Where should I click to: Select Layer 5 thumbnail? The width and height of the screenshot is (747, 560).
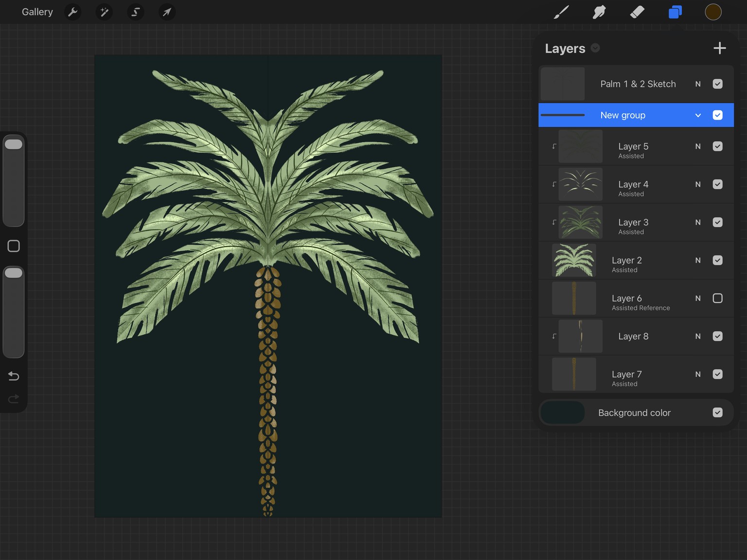[x=581, y=146]
